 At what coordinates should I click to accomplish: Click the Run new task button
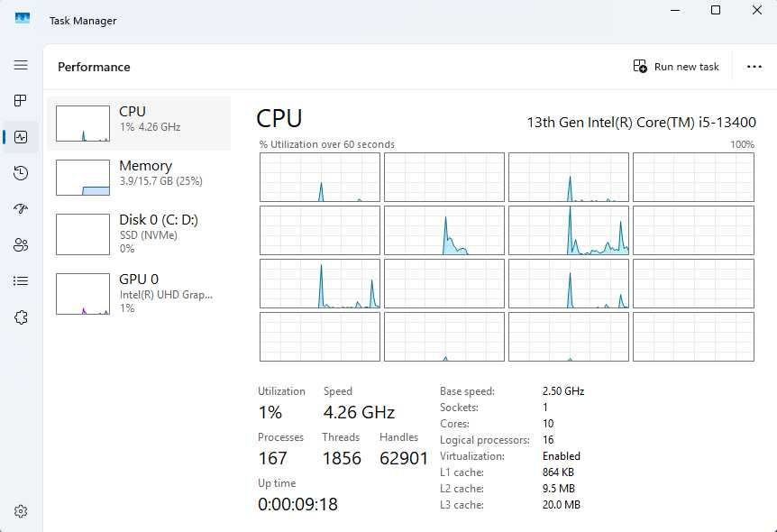[x=676, y=67]
